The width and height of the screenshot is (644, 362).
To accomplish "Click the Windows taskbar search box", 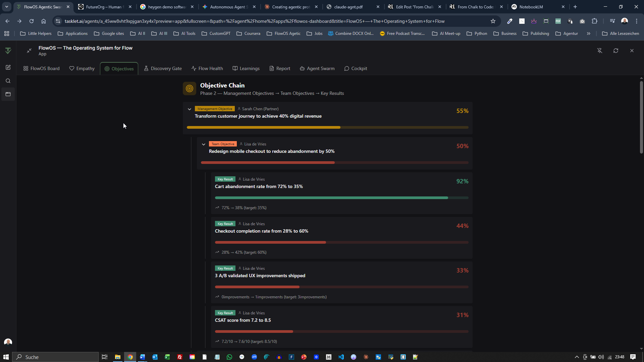I will click(x=56, y=357).
